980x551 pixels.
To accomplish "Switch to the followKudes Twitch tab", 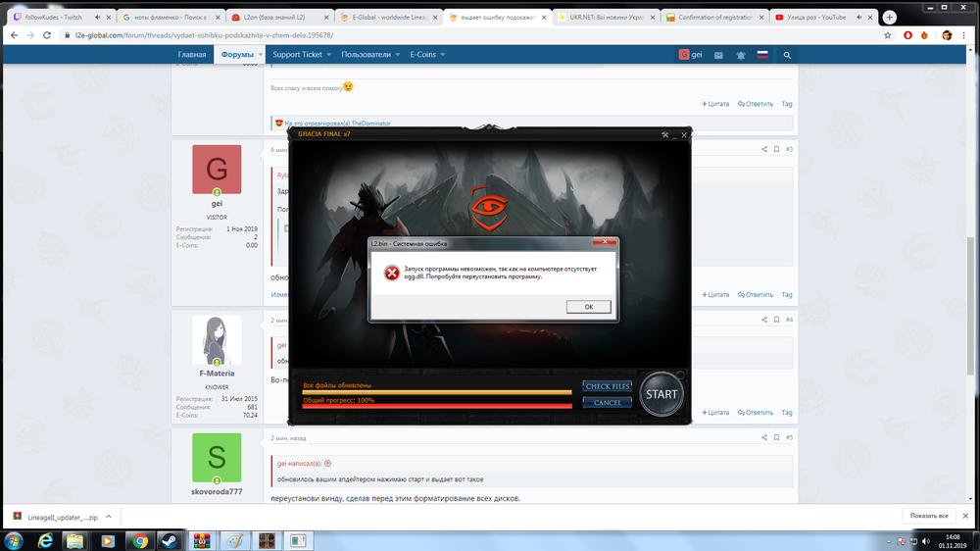I will coord(54,17).
